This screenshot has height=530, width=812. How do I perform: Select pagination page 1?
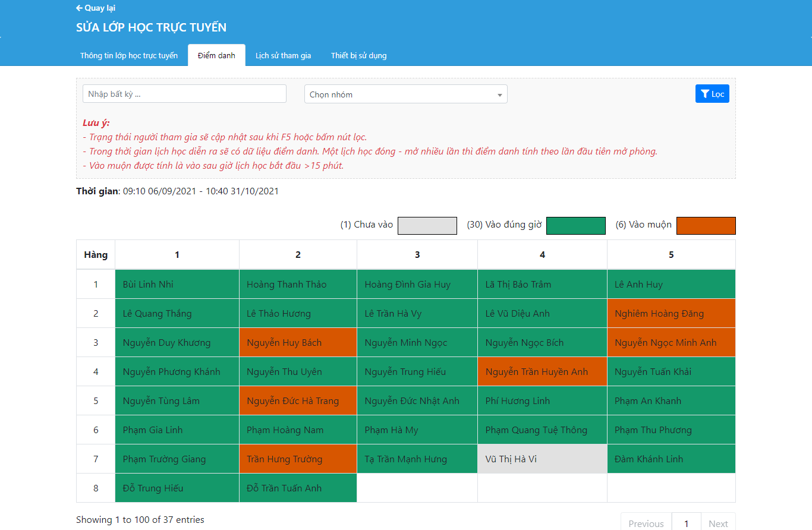(x=687, y=523)
